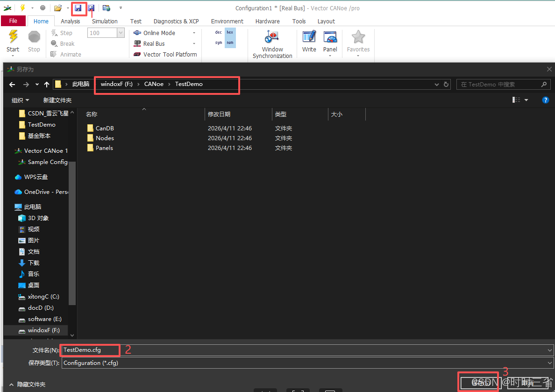Select OneDrive in the navigation pane
This screenshot has height=392, width=555.
pos(41,192)
